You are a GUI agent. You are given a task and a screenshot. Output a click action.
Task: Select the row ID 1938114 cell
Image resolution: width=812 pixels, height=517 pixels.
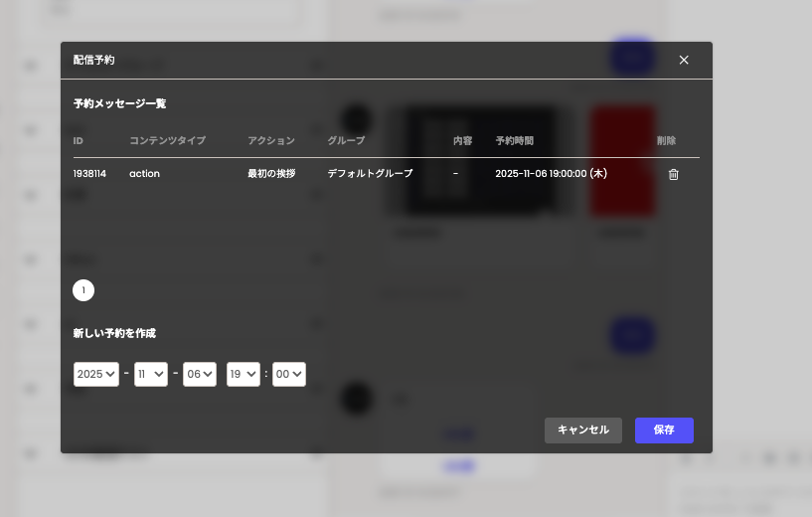(89, 173)
